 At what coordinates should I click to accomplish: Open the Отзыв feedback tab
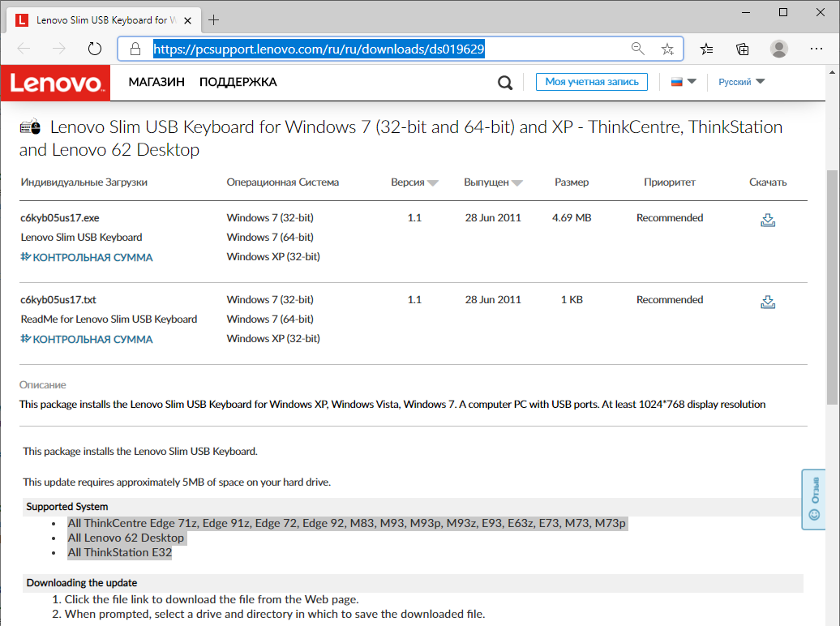[814, 500]
